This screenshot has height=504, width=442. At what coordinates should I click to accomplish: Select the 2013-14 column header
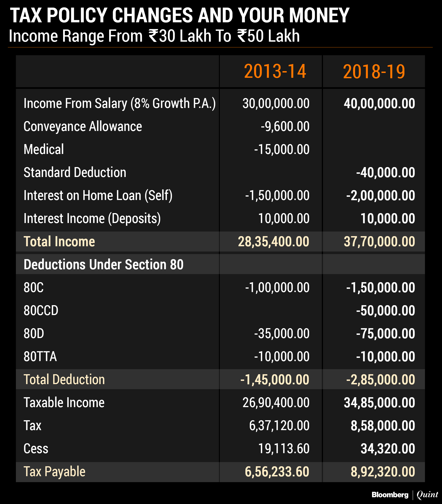275,72
